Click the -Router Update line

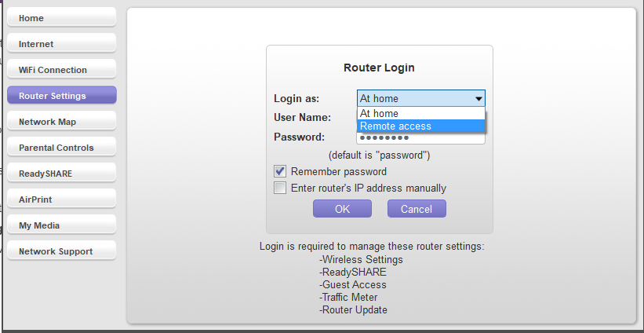click(353, 309)
